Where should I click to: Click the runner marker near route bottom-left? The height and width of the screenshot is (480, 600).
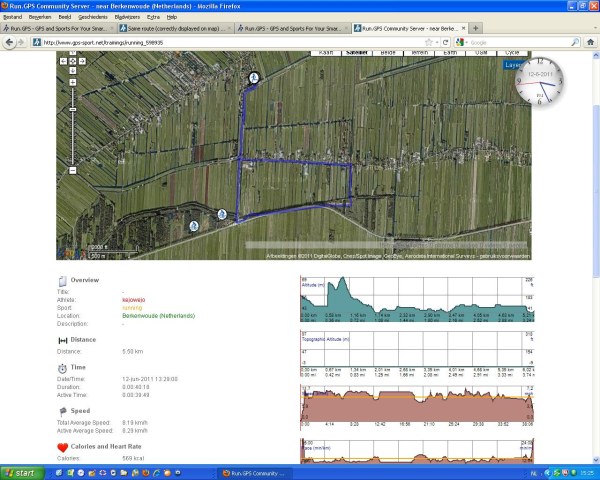(221, 213)
